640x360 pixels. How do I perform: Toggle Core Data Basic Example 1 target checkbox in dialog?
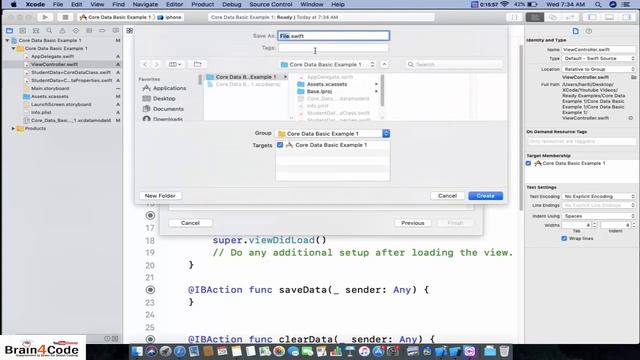280,145
